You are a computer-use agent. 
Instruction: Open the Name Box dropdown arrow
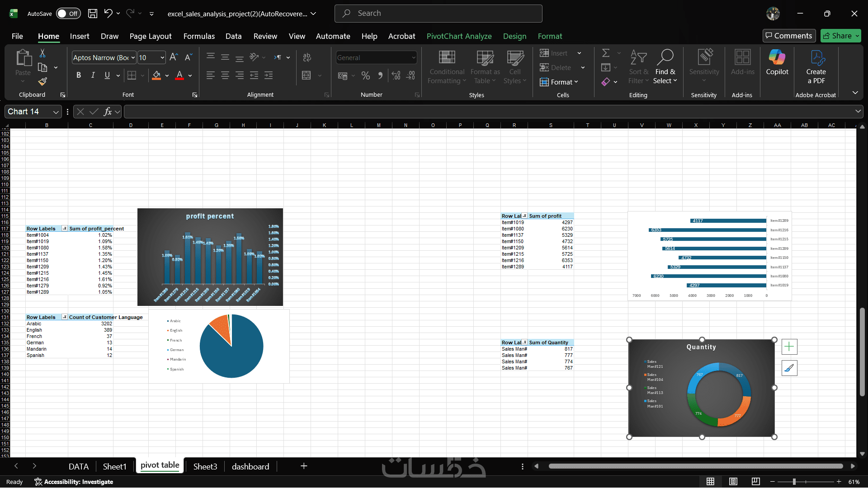56,112
